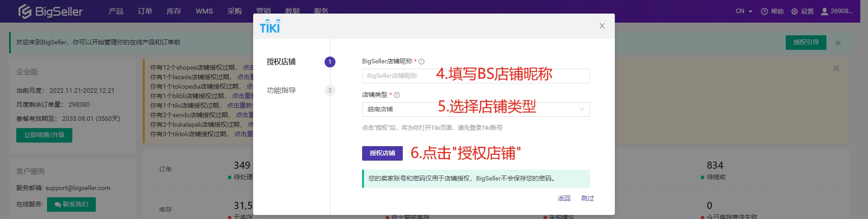The image size is (868, 219).
Task: Click the Tiki logo in dialog
Action: tap(270, 26)
